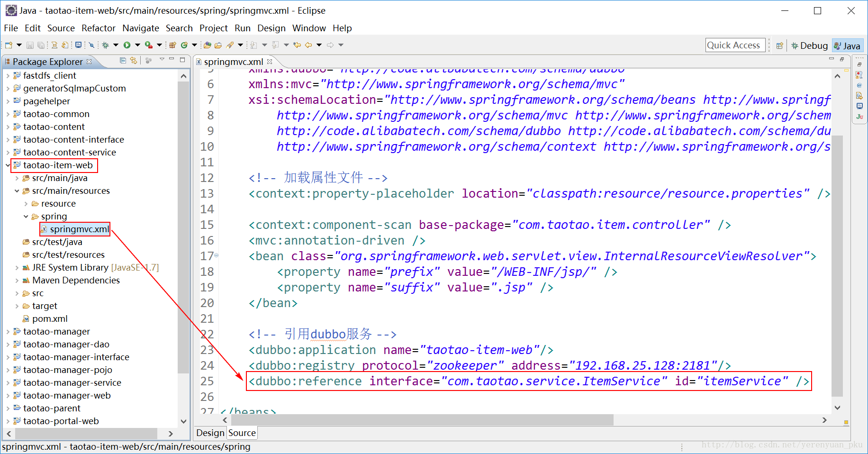Collapse All in Package Explorer
Image resolution: width=868 pixels, height=454 pixels.
(123, 61)
